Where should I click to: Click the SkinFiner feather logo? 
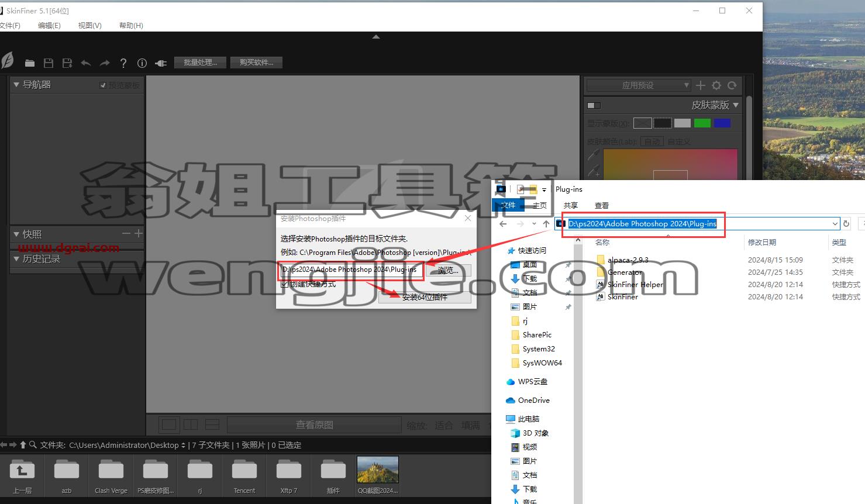[7, 60]
